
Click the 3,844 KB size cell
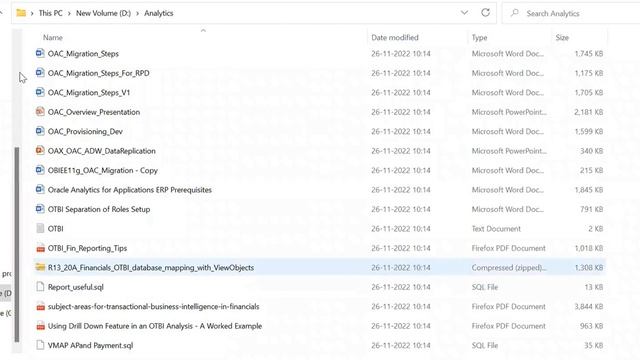click(588, 307)
